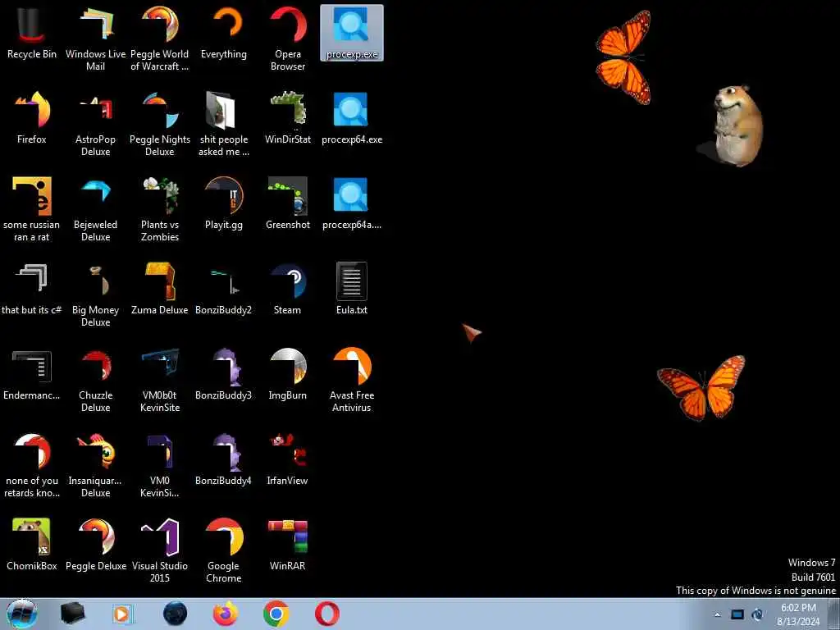This screenshot has height=630, width=840.
Task: Select the Eula.txt text file
Action: tap(351, 288)
